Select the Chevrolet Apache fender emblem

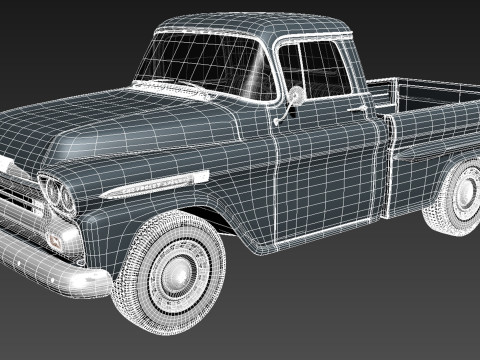coord(155,185)
